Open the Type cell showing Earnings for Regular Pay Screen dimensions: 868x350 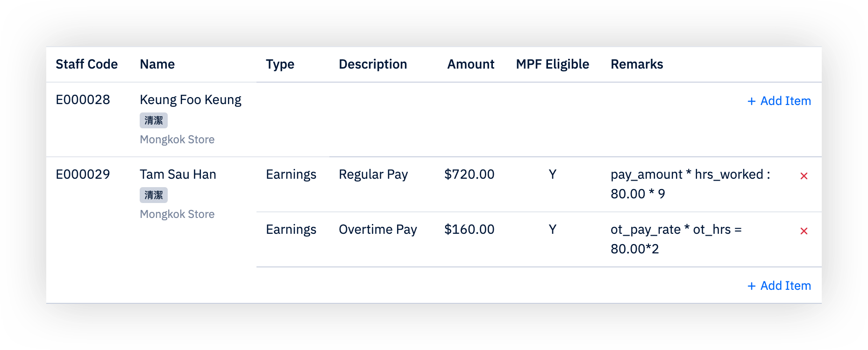(291, 174)
